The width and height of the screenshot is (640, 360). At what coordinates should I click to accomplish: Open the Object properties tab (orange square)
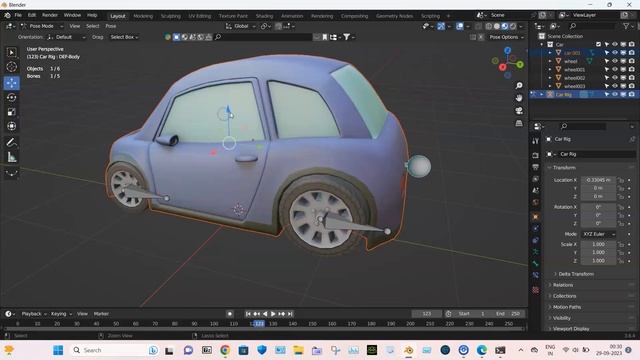pos(536,217)
